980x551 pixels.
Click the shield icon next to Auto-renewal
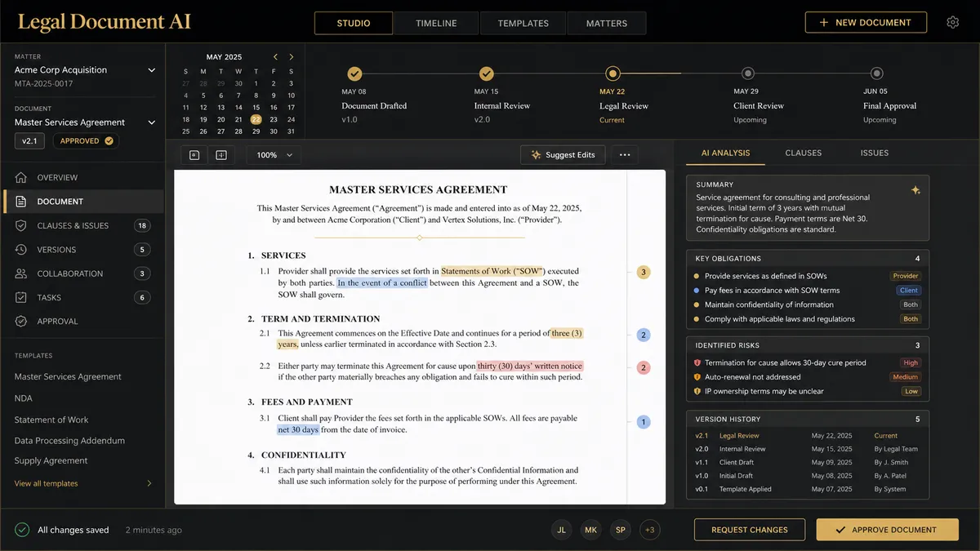click(697, 377)
